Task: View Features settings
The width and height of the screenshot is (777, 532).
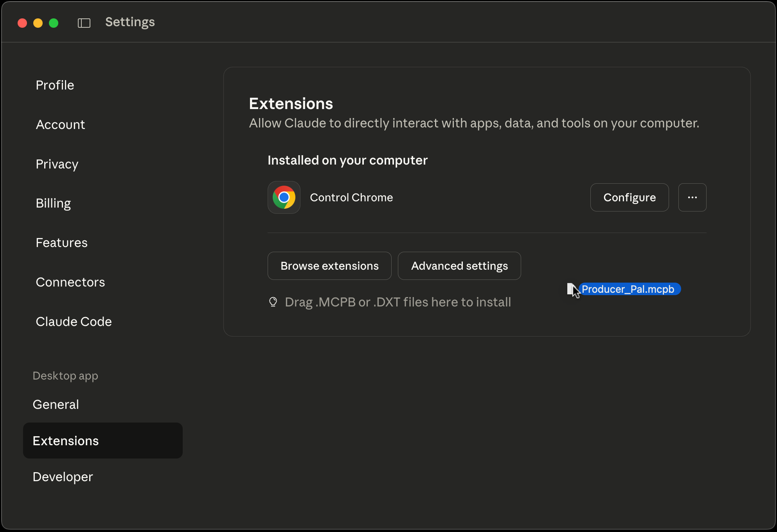Action: (x=61, y=242)
